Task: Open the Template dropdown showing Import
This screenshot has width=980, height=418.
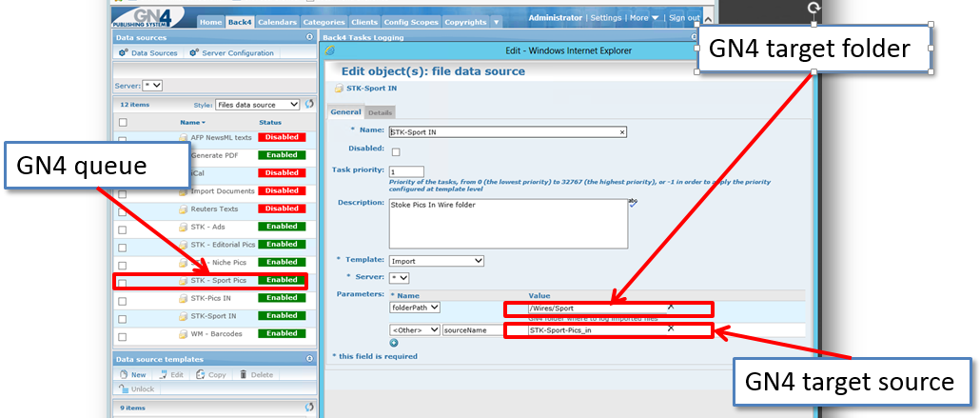Action: tap(438, 260)
